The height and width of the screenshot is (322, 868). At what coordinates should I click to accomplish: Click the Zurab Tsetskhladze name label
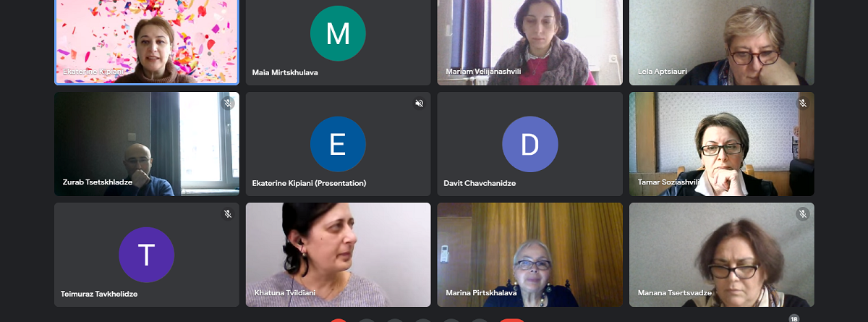point(97,182)
